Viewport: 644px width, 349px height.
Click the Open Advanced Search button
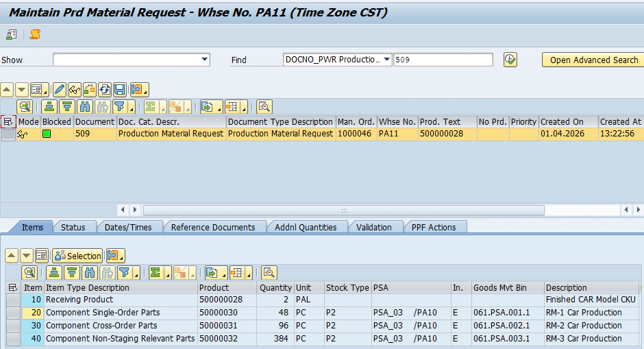(x=593, y=60)
